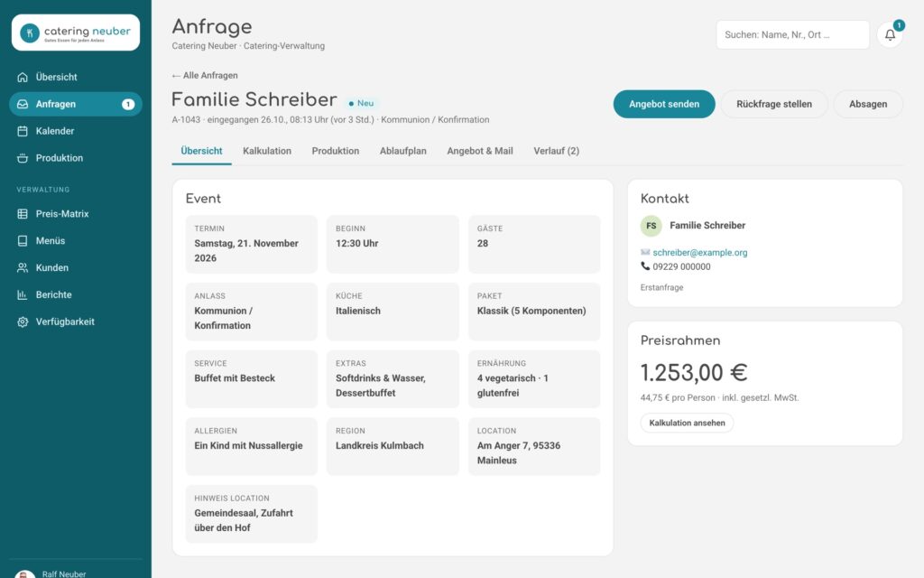Go back via Alle Anfragen link
The width and height of the screenshot is (924, 578).
[205, 76]
